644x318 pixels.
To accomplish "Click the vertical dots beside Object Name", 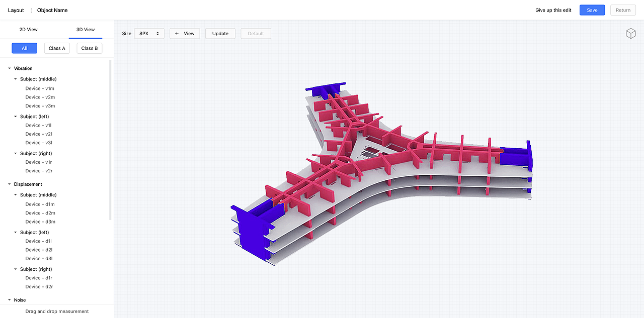I will 32,10.
